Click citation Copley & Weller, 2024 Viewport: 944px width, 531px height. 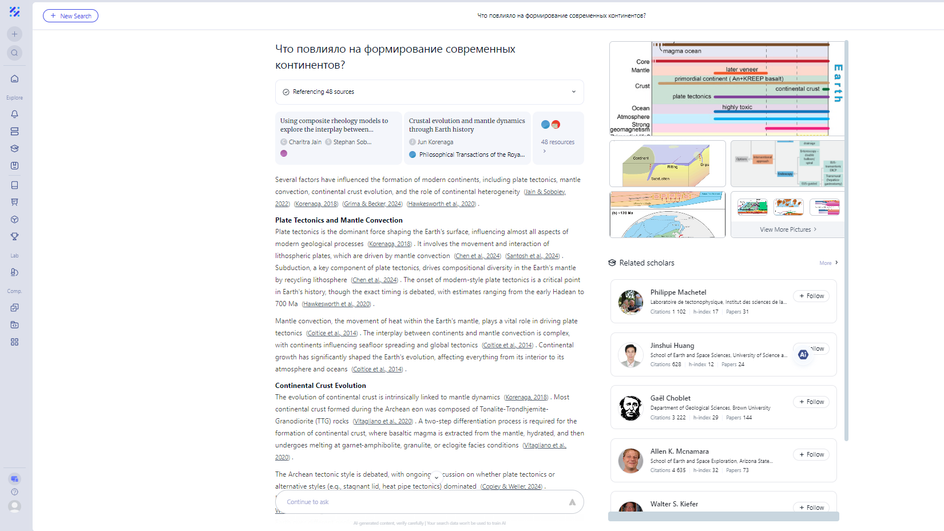(511, 486)
